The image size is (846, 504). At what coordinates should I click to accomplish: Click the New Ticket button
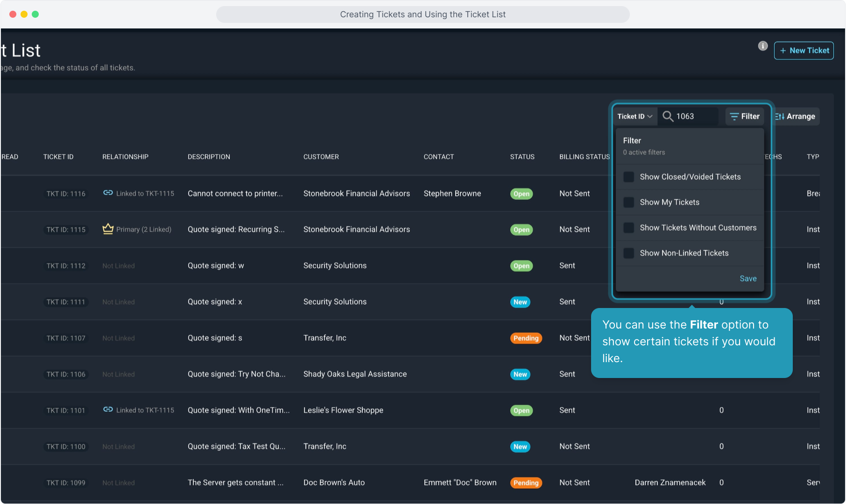point(804,50)
